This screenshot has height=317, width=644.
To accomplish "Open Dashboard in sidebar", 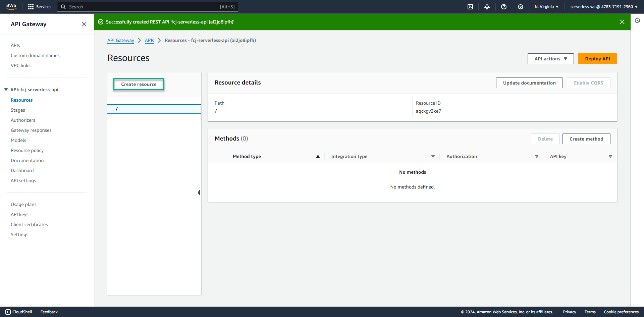I will tap(22, 170).
